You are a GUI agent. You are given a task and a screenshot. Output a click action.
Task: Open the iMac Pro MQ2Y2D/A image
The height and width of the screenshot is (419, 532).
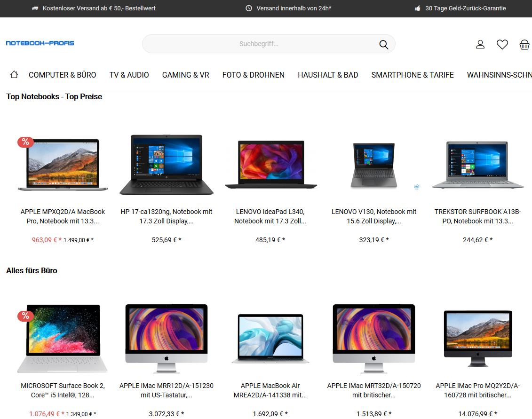click(x=478, y=339)
